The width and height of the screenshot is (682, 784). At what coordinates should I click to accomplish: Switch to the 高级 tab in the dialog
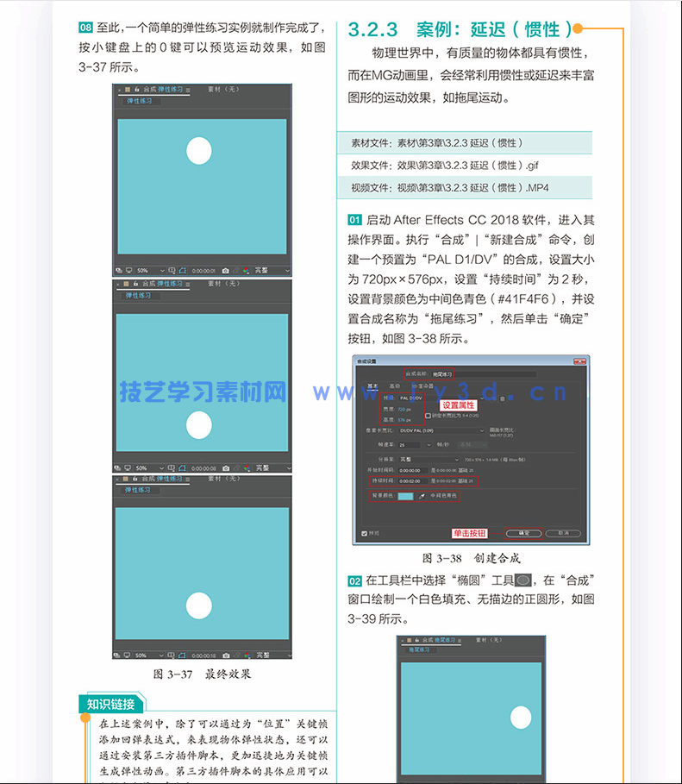(x=395, y=386)
